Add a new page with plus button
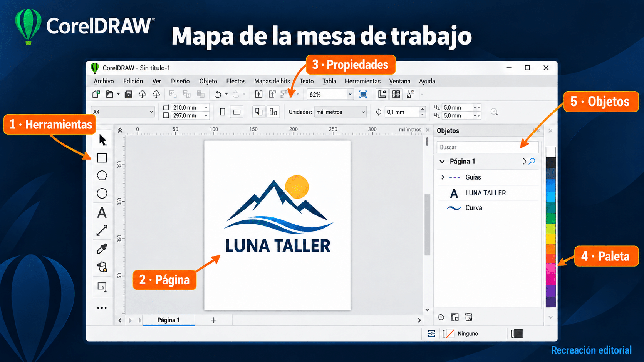The width and height of the screenshot is (644, 362). (214, 320)
